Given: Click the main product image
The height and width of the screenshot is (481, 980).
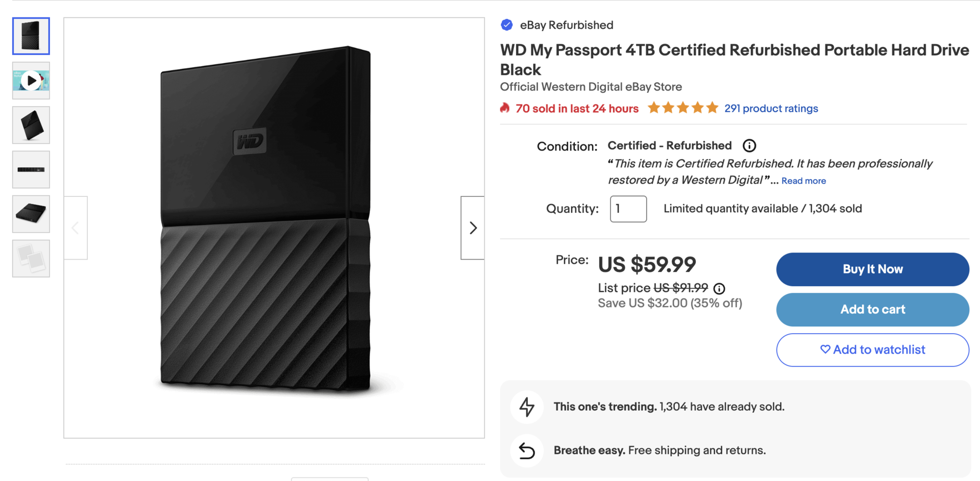Looking at the screenshot, I should 274,227.
